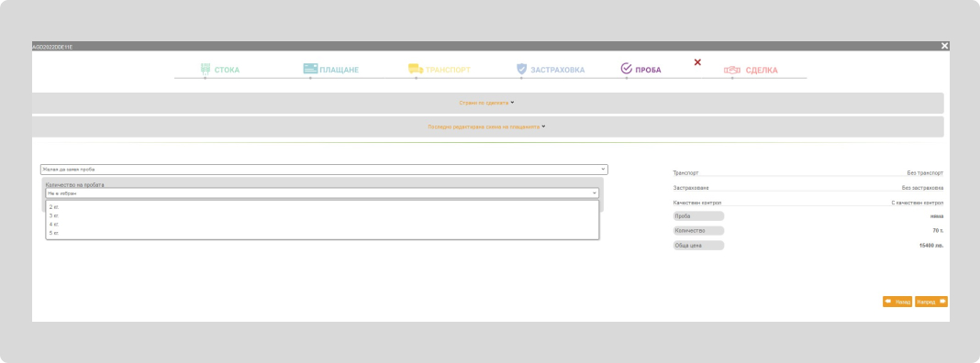Open the Желая да заявя проба dropdown
This screenshot has height=363, width=980.
click(x=324, y=170)
